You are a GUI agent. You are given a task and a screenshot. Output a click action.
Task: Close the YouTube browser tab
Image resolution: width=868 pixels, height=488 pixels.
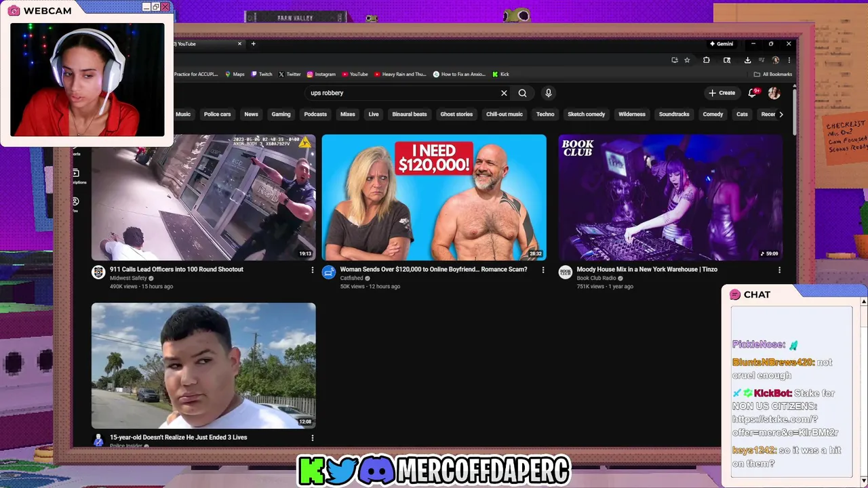[239, 44]
